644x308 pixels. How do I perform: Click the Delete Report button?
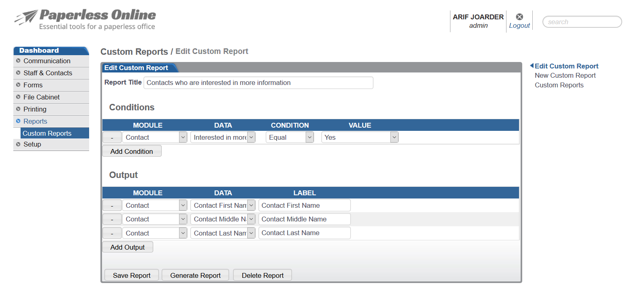tap(263, 275)
